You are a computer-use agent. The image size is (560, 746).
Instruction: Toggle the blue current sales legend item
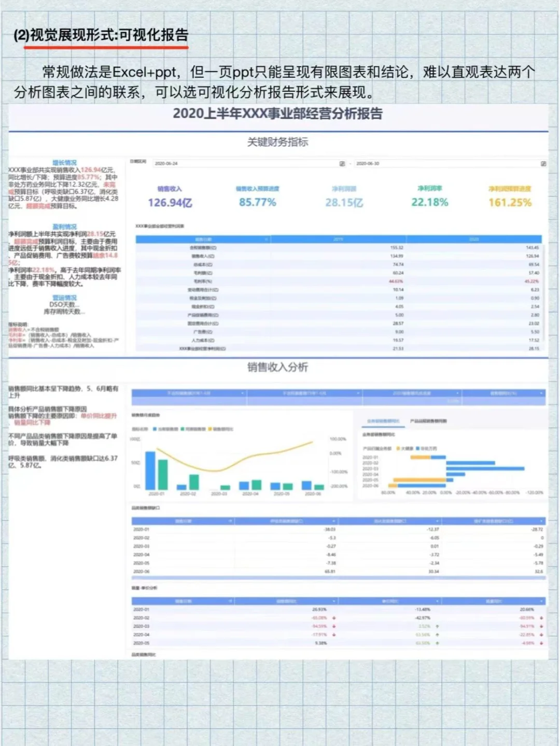pos(166,429)
